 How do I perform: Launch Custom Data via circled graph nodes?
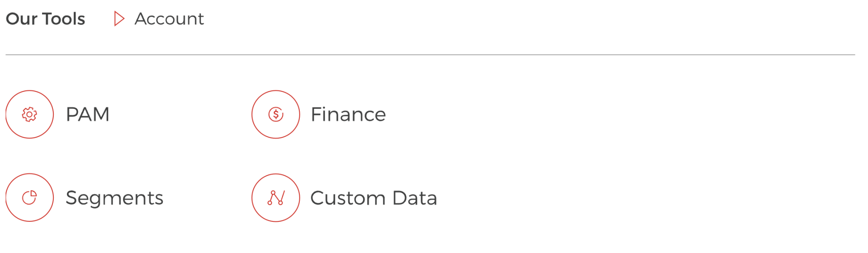pos(276,197)
